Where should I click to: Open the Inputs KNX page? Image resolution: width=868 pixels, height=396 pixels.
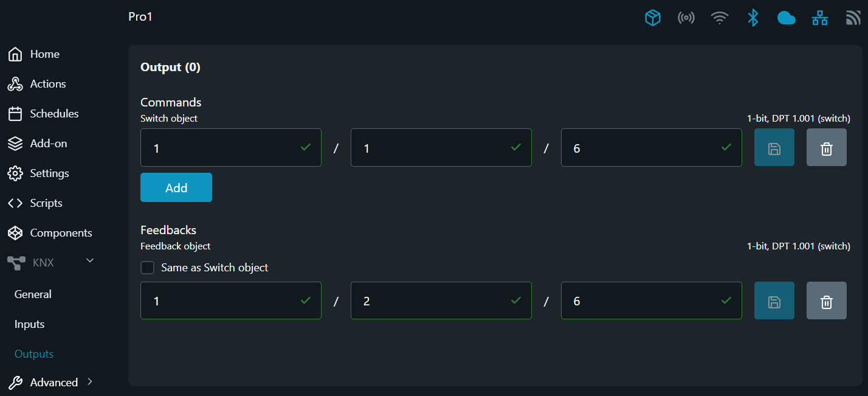[x=30, y=324]
